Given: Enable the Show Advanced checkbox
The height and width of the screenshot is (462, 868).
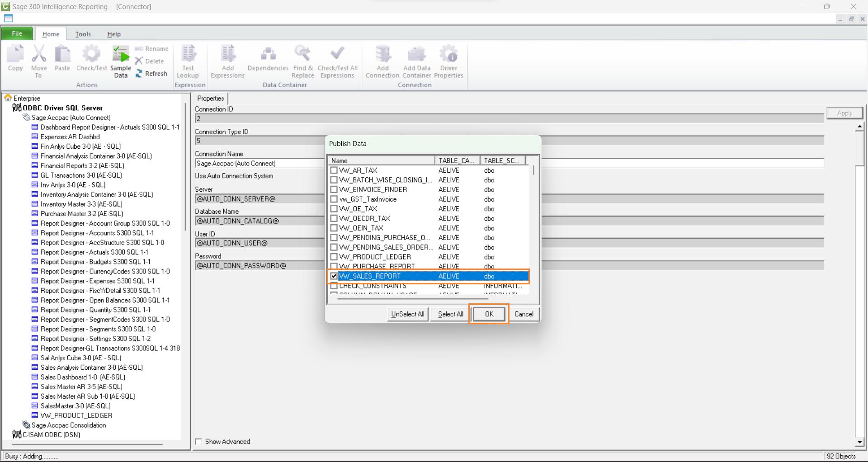Looking at the screenshot, I should (x=198, y=442).
